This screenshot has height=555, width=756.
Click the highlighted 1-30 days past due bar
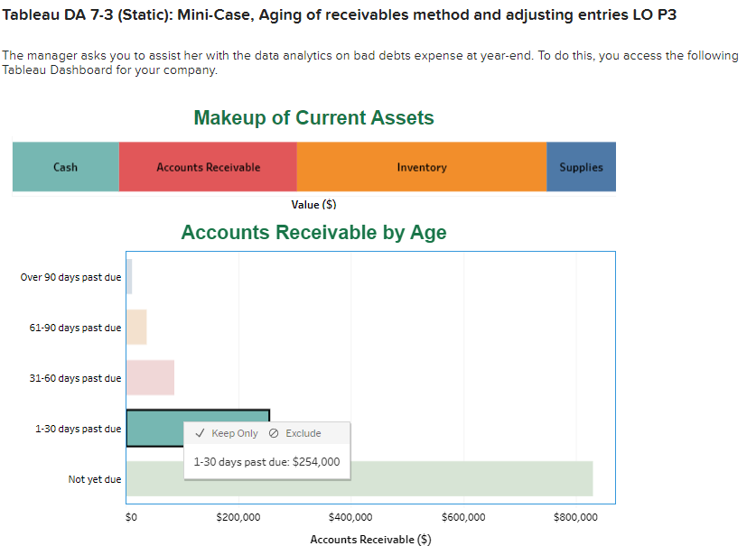[154, 428]
